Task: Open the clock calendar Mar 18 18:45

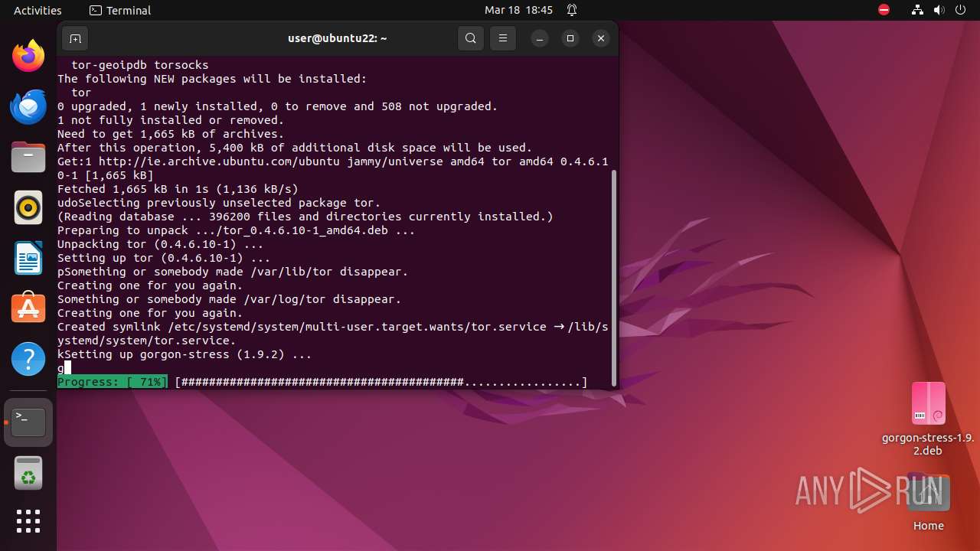Action: [x=518, y=11]
